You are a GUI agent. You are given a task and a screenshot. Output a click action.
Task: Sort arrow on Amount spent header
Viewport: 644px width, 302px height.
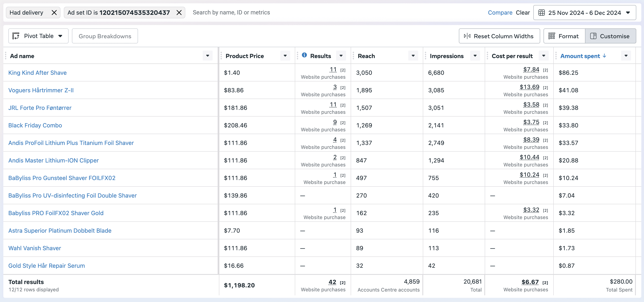604,56
